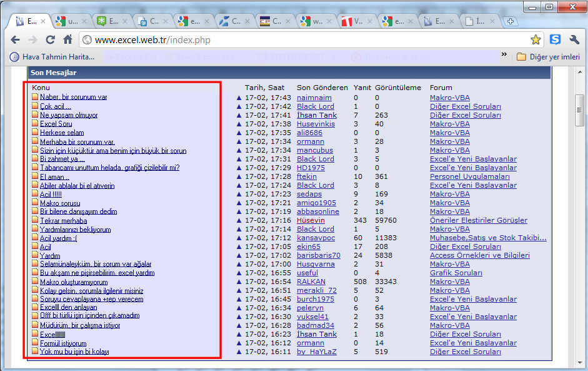Expand the bookmarks overflow chevron

click(504, 56)
